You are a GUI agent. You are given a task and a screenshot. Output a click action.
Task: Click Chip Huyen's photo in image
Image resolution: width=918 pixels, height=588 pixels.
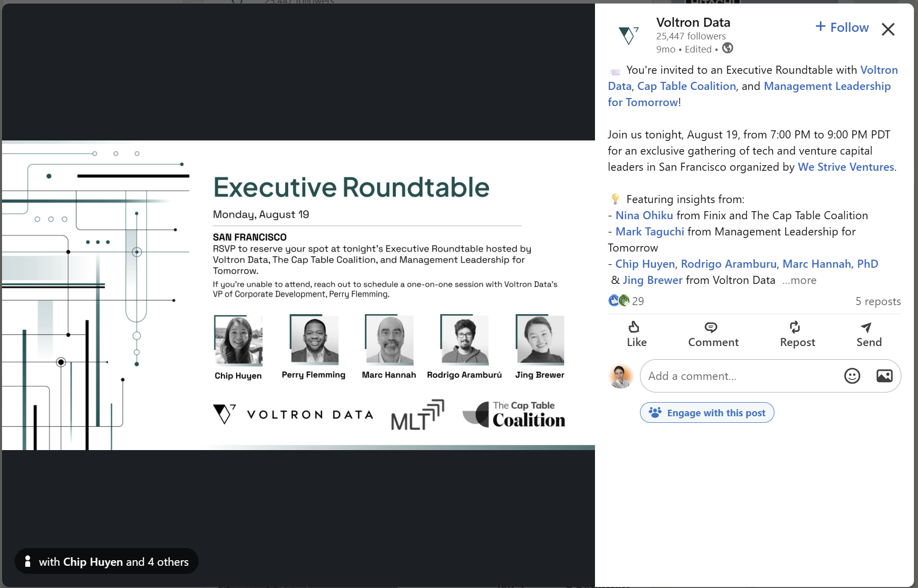(x=238, y=340)
